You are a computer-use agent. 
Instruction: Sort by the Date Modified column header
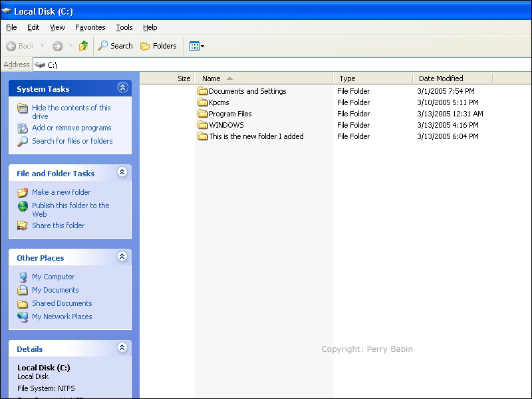(453, 78)
